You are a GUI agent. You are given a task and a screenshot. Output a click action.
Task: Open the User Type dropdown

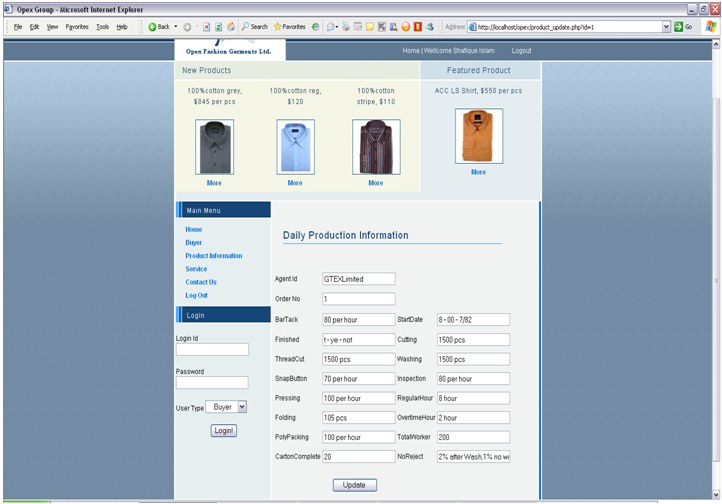(x=228, y=407)
